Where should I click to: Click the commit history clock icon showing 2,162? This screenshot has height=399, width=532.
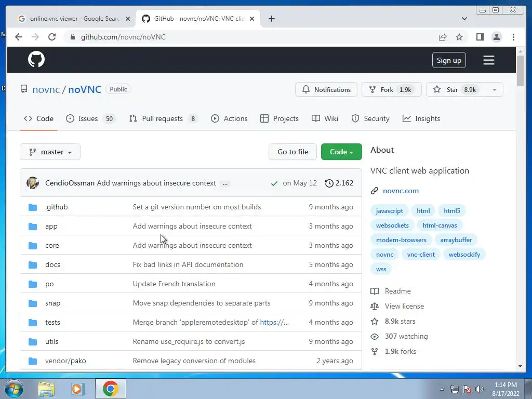coord(329,183)
